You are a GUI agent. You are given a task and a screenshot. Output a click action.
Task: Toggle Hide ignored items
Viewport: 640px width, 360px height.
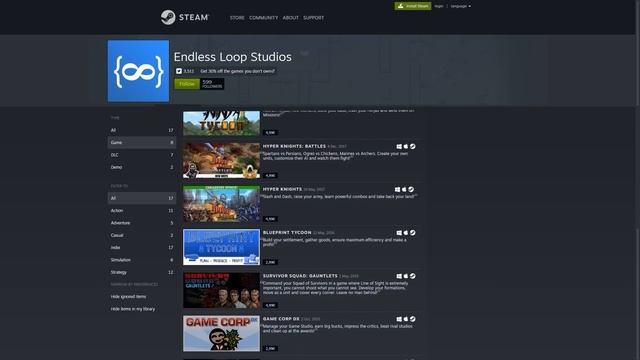pyautogui.click(x=128, y=297)
